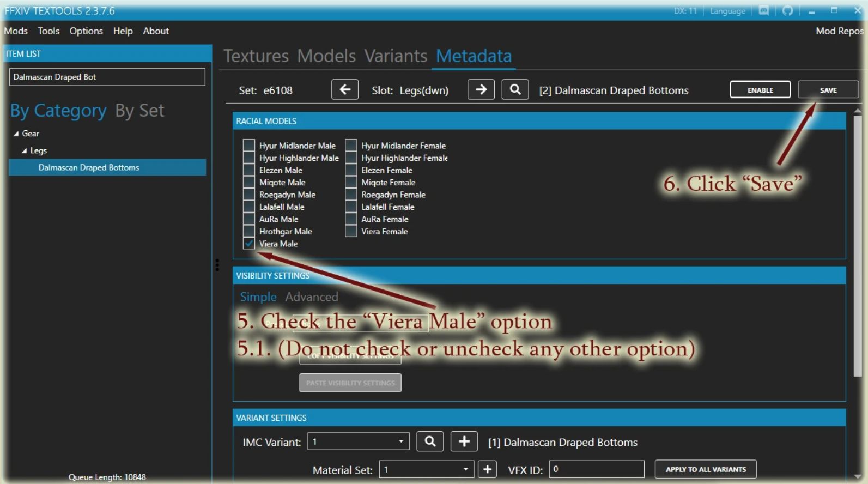Open the Discord icon in title bar
Image resolution: width=868 pixels, height=484 pixels.
click(x=764, y=10)
